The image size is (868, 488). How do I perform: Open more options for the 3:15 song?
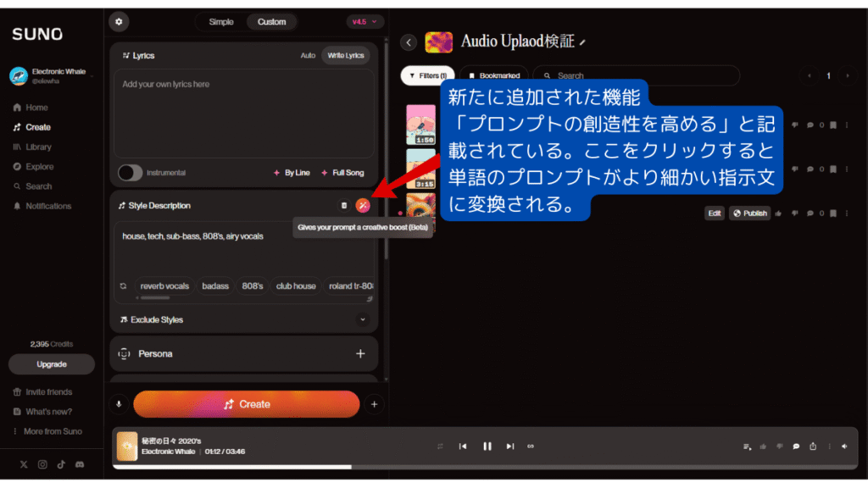[847, 169]
